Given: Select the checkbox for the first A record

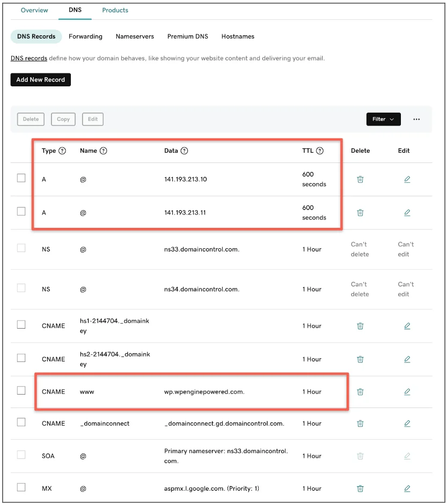Looking at the screenshot, I should coord(21,177).
